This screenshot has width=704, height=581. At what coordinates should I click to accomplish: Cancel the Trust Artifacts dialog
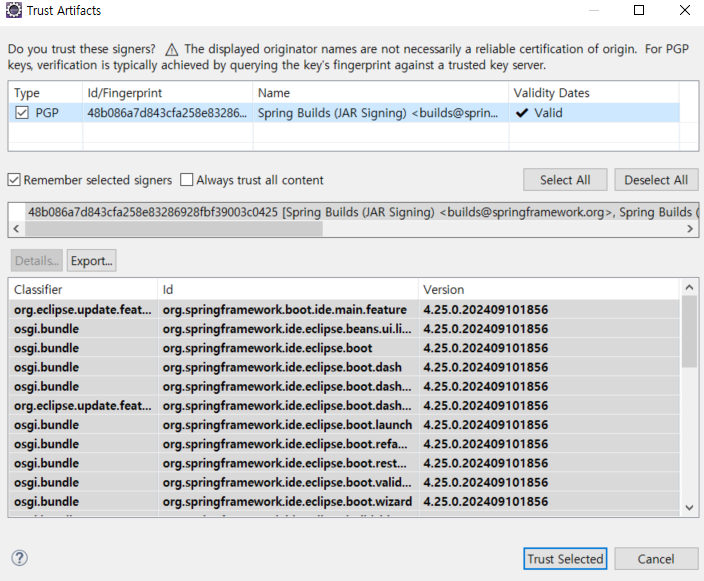point(656,559)
